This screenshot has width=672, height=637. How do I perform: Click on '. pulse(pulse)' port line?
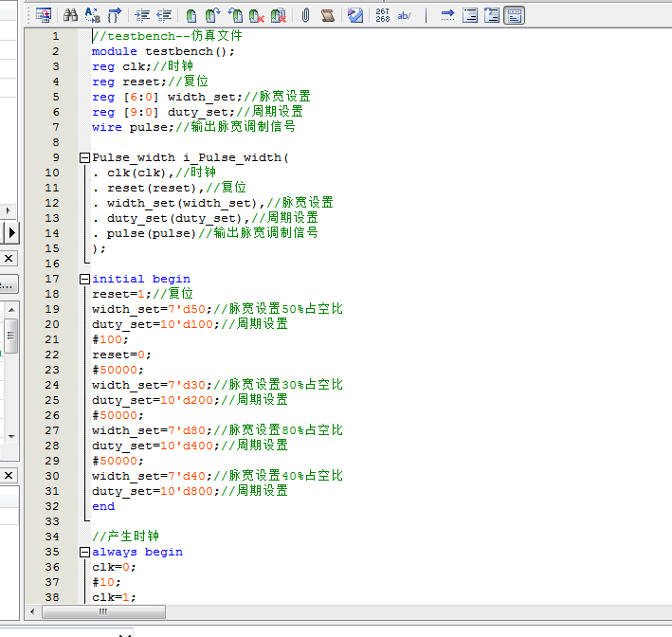tap(144, 233)
